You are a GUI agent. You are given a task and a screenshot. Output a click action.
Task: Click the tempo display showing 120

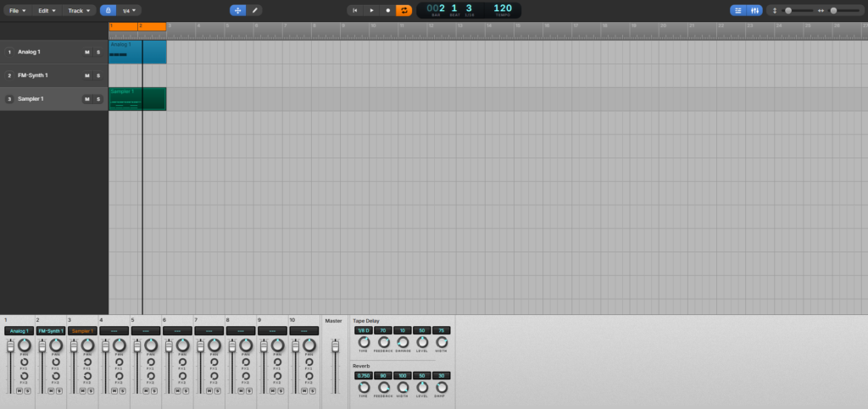click(502, 8)
